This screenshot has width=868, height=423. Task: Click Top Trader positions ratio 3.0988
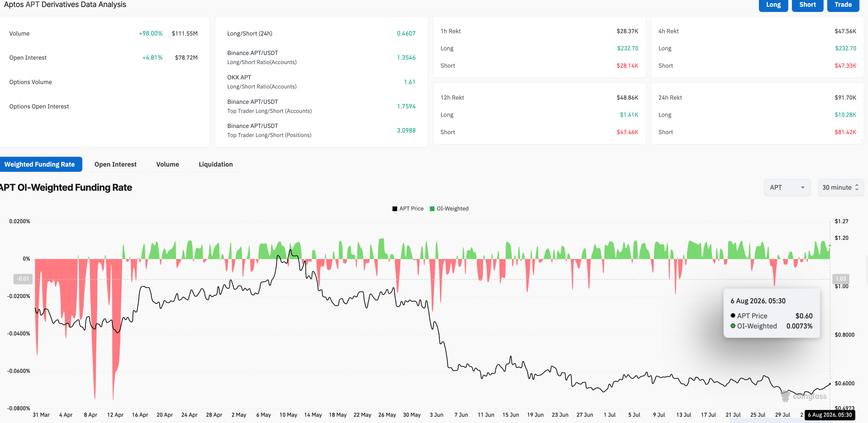coord(406,130)
